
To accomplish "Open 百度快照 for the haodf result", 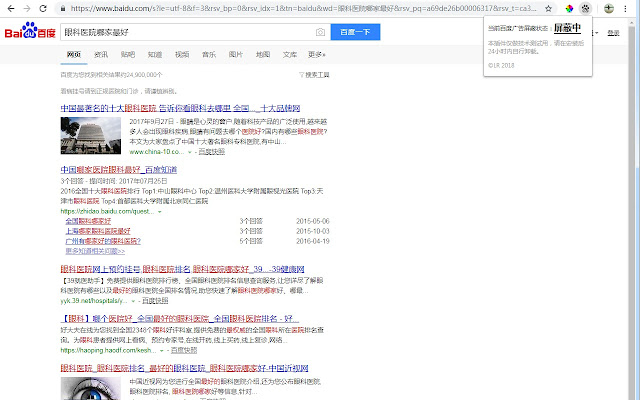I will click(x=184, y=350).
